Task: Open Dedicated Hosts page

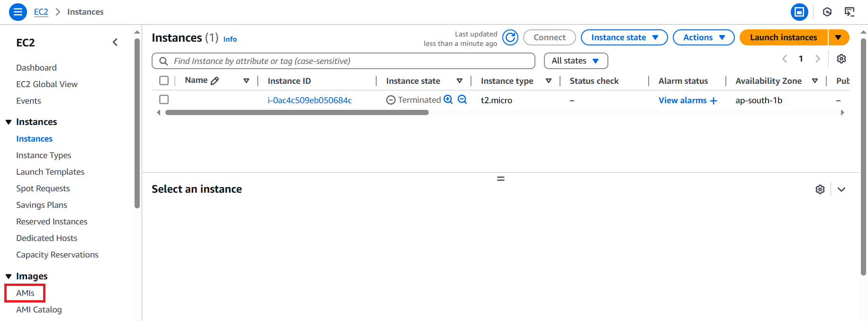Action: [x=46, y=238]
